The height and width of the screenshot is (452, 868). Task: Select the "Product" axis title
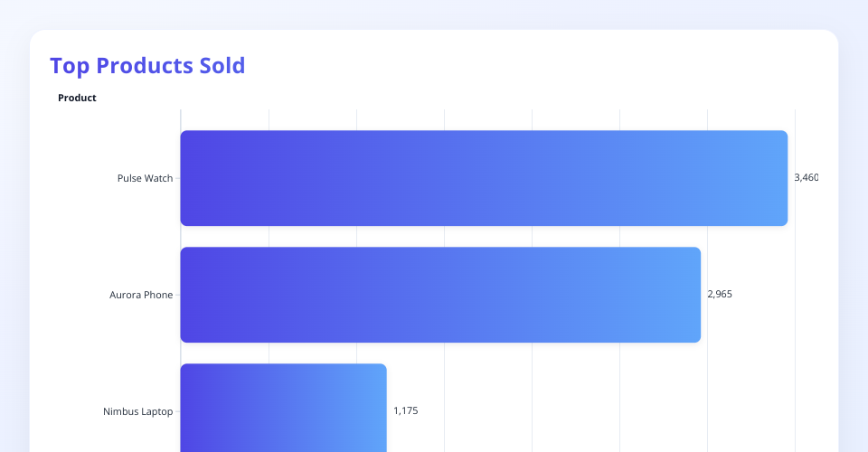[77, 98]
